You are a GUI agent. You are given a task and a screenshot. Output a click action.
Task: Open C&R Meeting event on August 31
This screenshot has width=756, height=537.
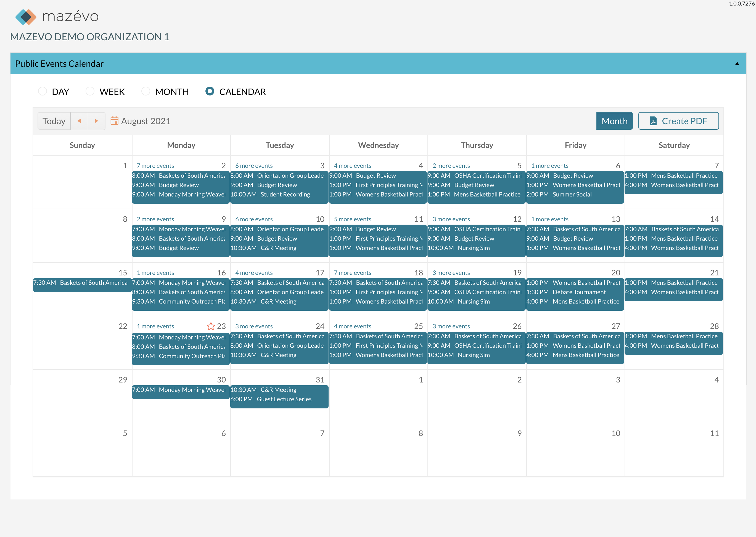click(279, 390)
